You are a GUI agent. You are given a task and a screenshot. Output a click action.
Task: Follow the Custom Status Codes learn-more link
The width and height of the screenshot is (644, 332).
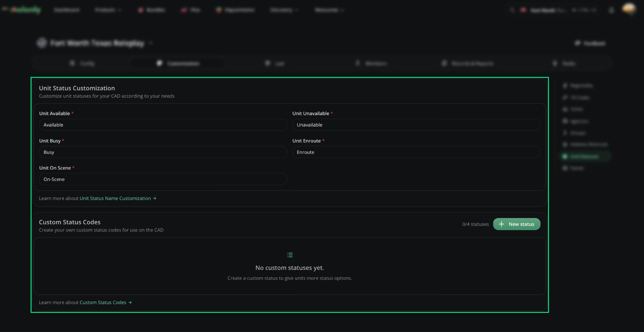point(105,302)
